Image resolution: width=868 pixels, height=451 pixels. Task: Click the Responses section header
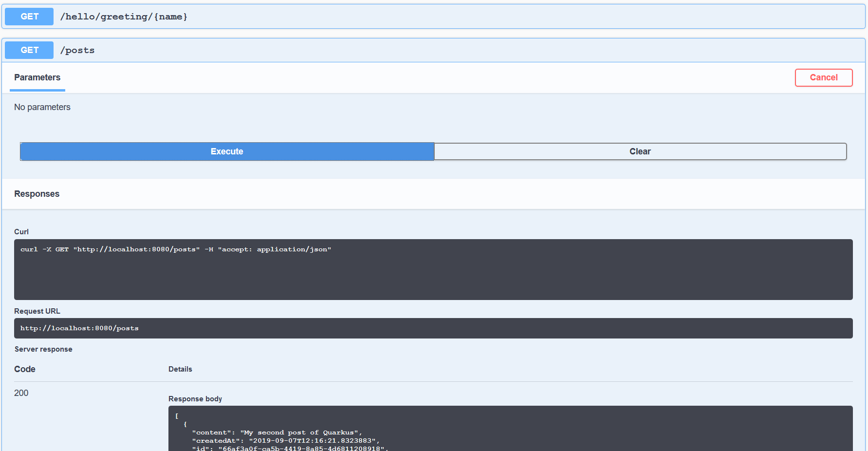pyautogui.click(x=37, y=193)
